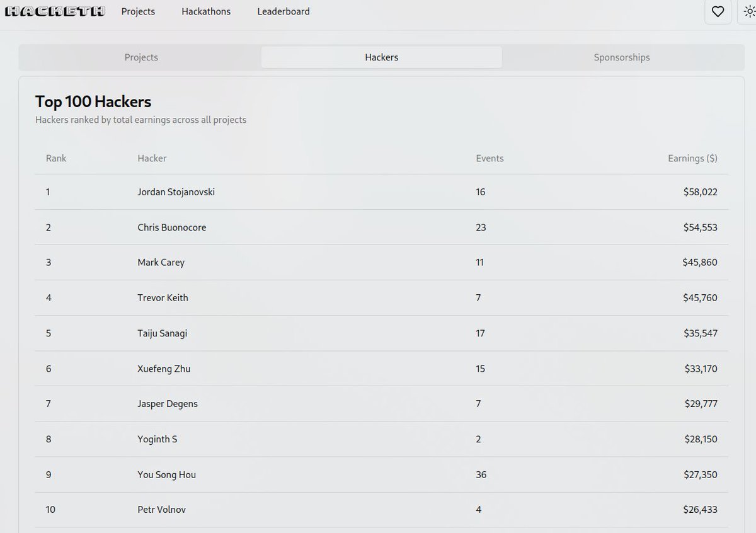Click earnings value $45,860

coord(700,263)
